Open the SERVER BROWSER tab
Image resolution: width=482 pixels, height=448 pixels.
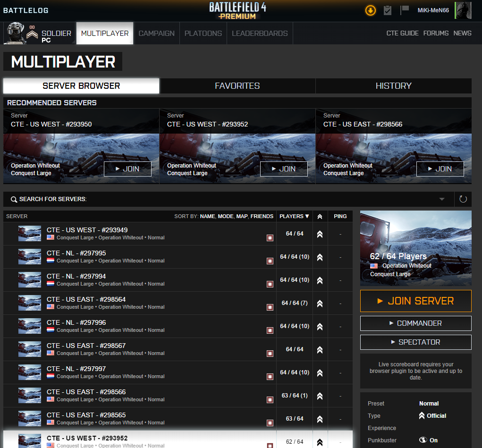coord(81,86)
